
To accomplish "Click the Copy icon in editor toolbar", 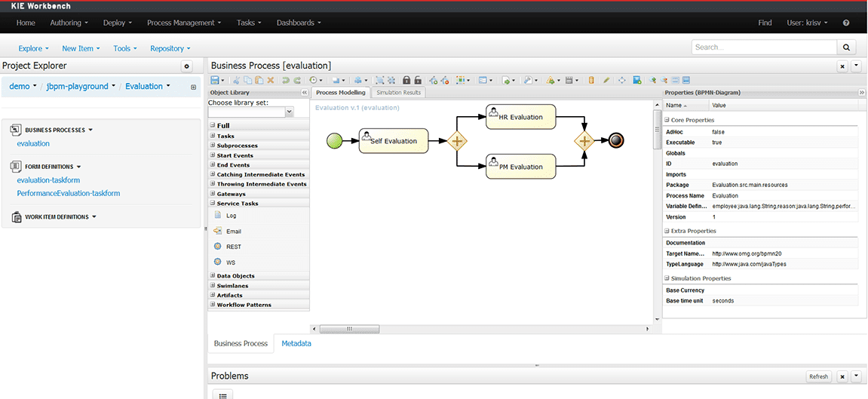I will pos(247,80).
